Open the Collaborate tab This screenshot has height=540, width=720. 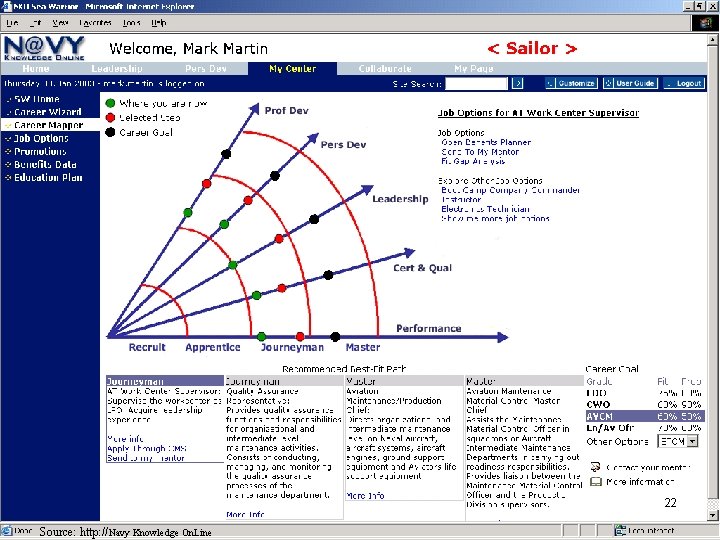click(x=385, y=68)
